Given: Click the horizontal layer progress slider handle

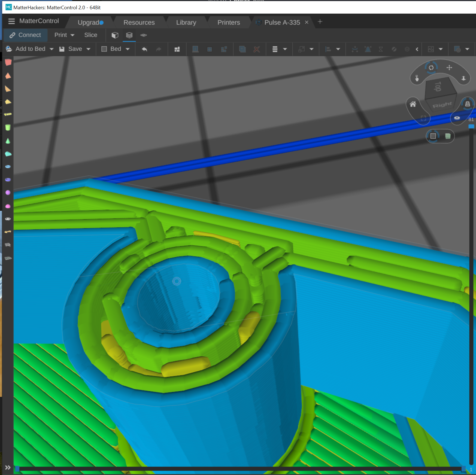Looking at the screenshot, I should [x=463, y=469].
